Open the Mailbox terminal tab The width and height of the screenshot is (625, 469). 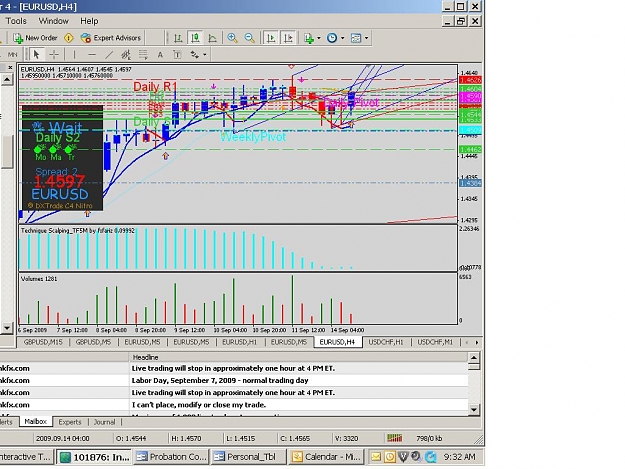tap(35, 422)
